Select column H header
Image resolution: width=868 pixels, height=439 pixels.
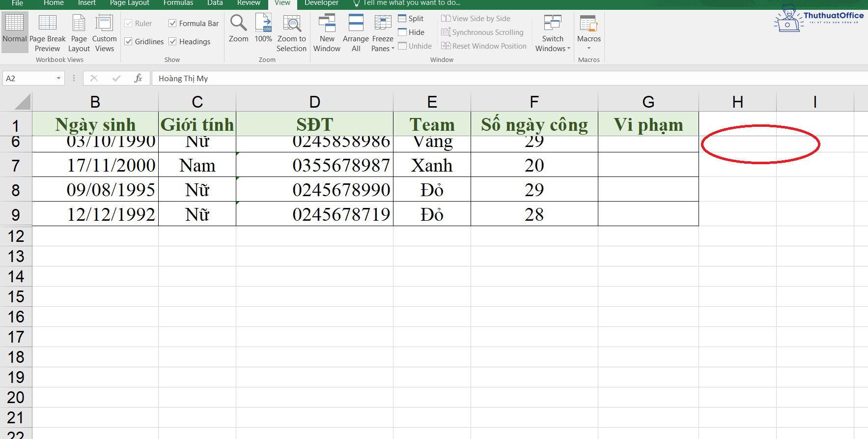(737, 102)
